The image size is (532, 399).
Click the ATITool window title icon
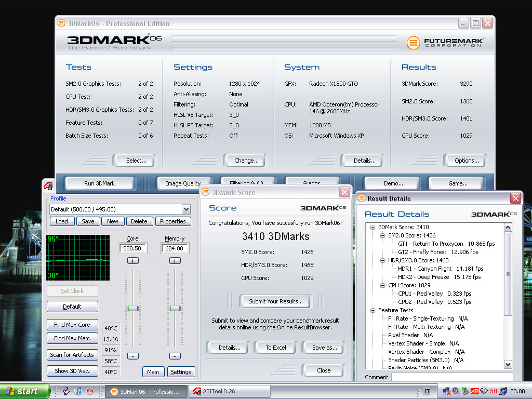tap(48, 186)
